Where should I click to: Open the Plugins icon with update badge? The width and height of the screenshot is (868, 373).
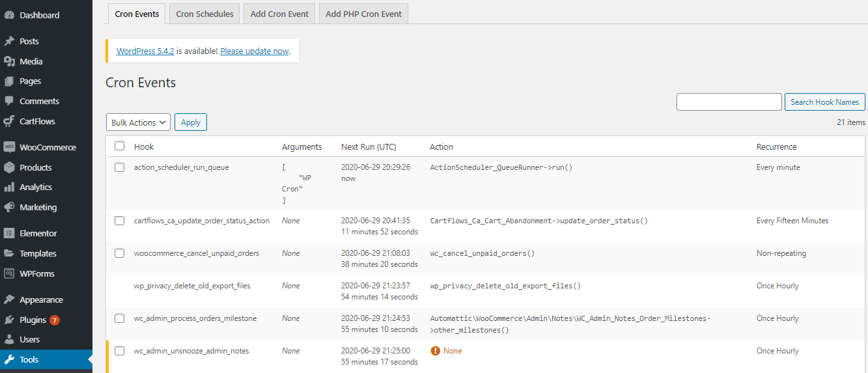pyautogui.click(x=9, y=320)
